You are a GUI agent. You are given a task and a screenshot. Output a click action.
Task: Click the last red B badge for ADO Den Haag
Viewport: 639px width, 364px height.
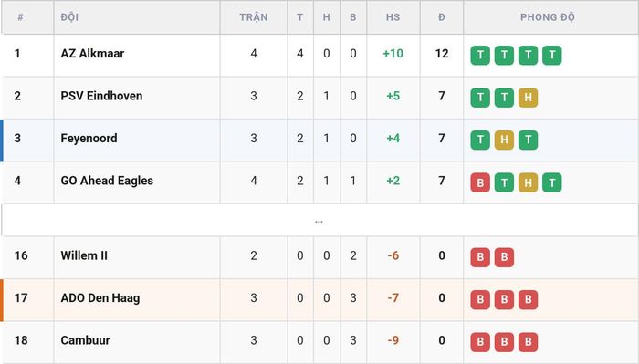(528, 299)
